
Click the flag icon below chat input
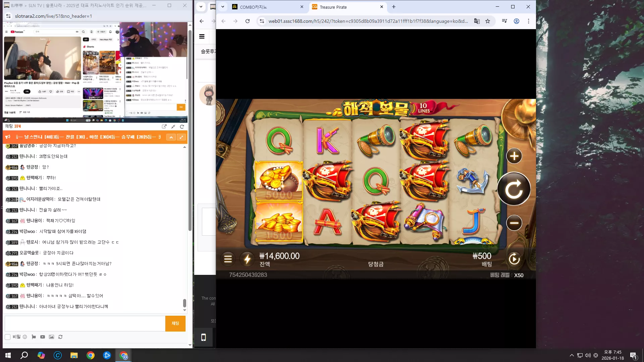click(x=34, y=337)
